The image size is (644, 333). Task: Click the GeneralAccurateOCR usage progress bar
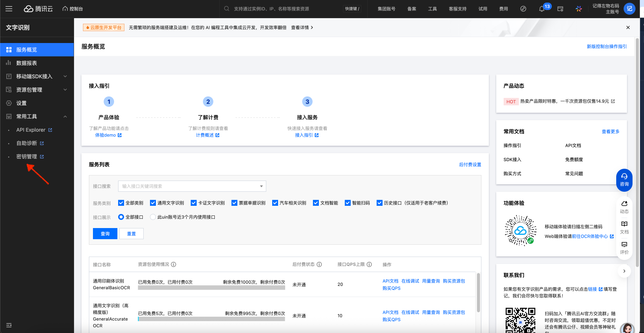[211, 319]
